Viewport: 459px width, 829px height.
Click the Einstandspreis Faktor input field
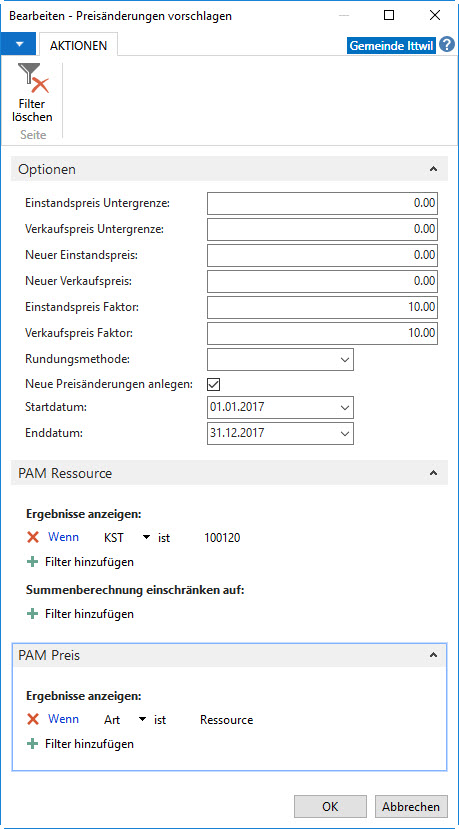[323, 307]
